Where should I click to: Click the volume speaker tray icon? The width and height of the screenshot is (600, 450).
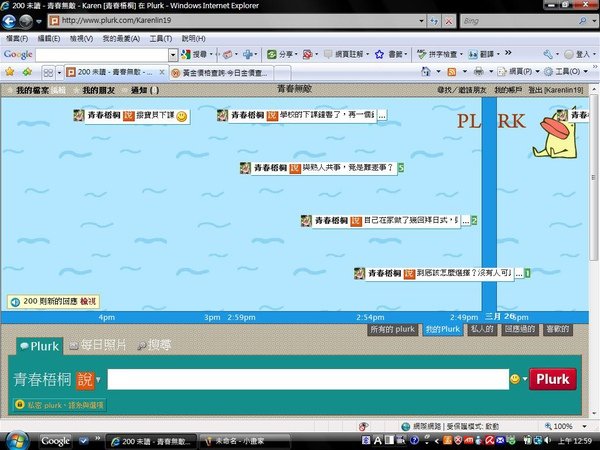[548, 440]
